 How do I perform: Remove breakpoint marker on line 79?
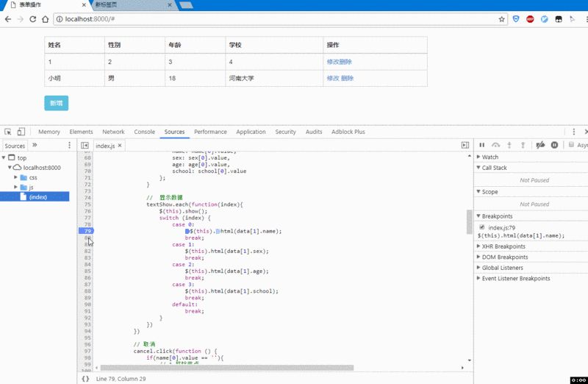[85, 231]
